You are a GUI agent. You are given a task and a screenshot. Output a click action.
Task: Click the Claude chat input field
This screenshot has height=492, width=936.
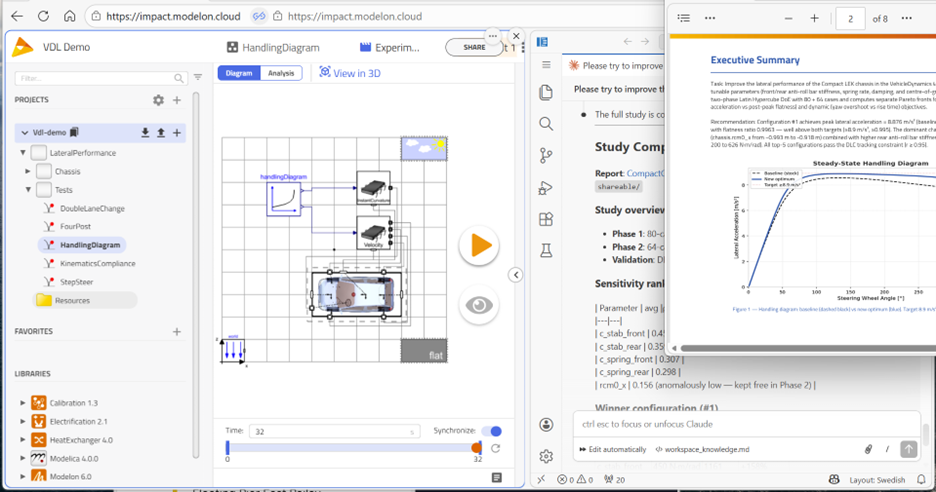click(746, 424)
